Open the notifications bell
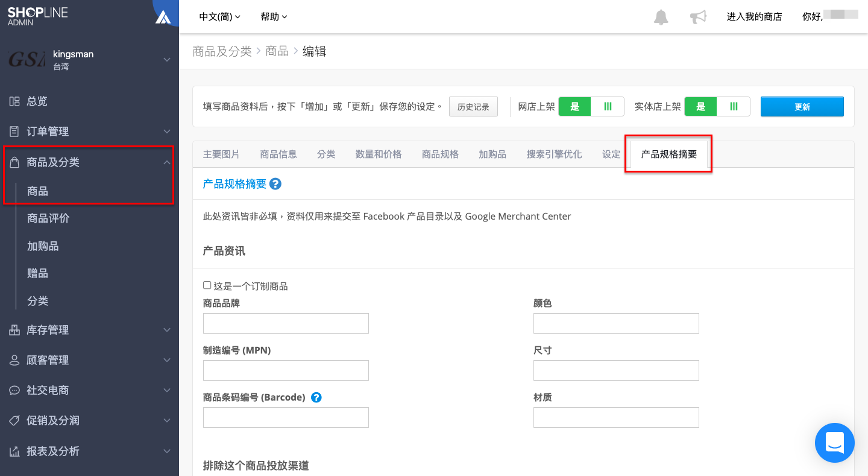This screenshot has width=868, height=476. 661,17
